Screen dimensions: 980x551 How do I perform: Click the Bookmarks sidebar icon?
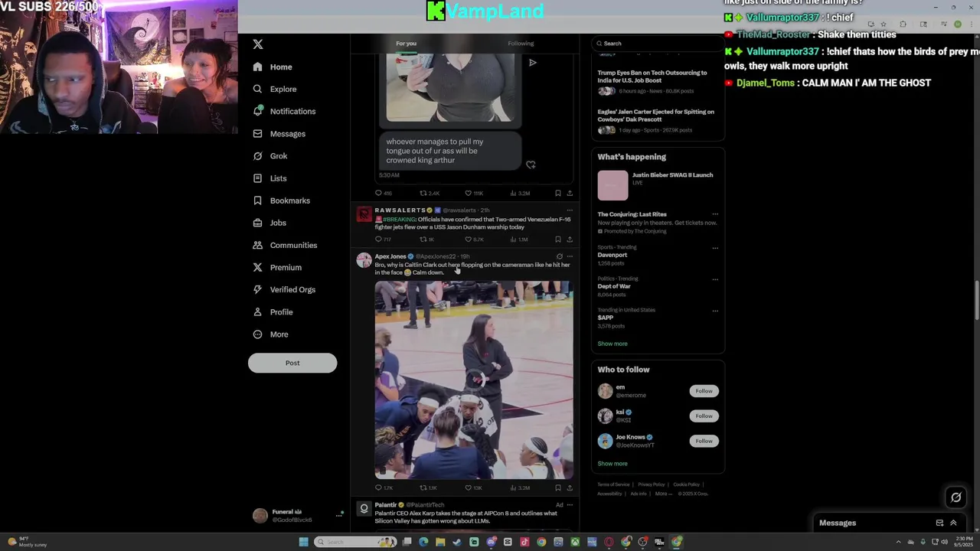(x=257, y=201)
